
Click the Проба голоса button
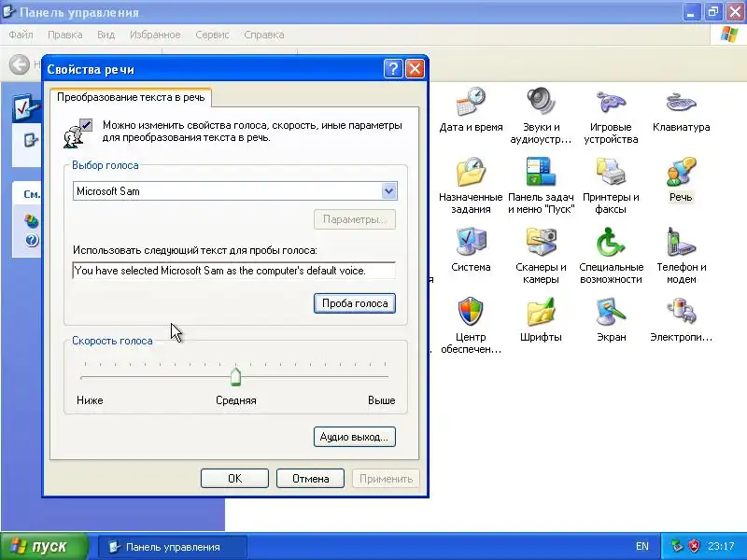[x=355, y=303]
